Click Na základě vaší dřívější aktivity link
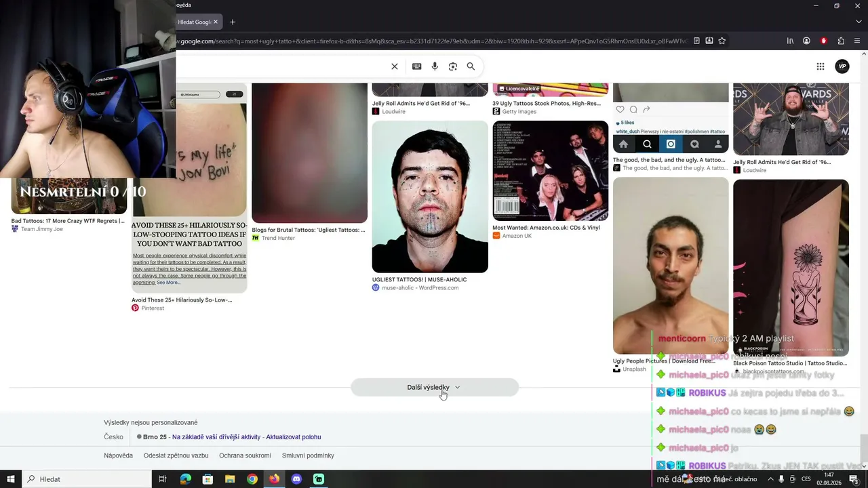The height and width of the screenshot is (488, 868). pyautogui.click(x=216, y=437)
